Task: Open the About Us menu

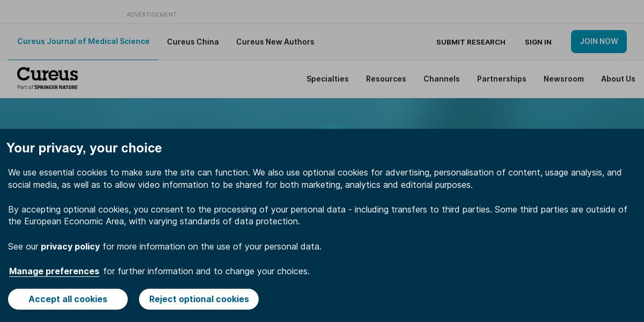Action: click(618, 79)
